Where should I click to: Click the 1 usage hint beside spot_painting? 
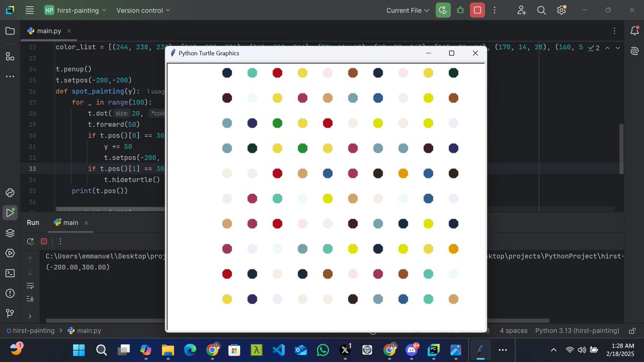pyautogui.click(x=155, y=92)
